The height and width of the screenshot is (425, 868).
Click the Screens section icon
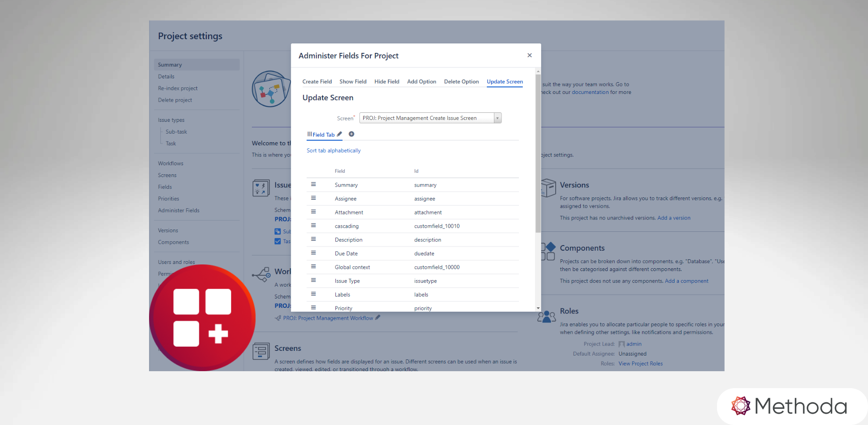pyautogui.click(x=261, y=352)
